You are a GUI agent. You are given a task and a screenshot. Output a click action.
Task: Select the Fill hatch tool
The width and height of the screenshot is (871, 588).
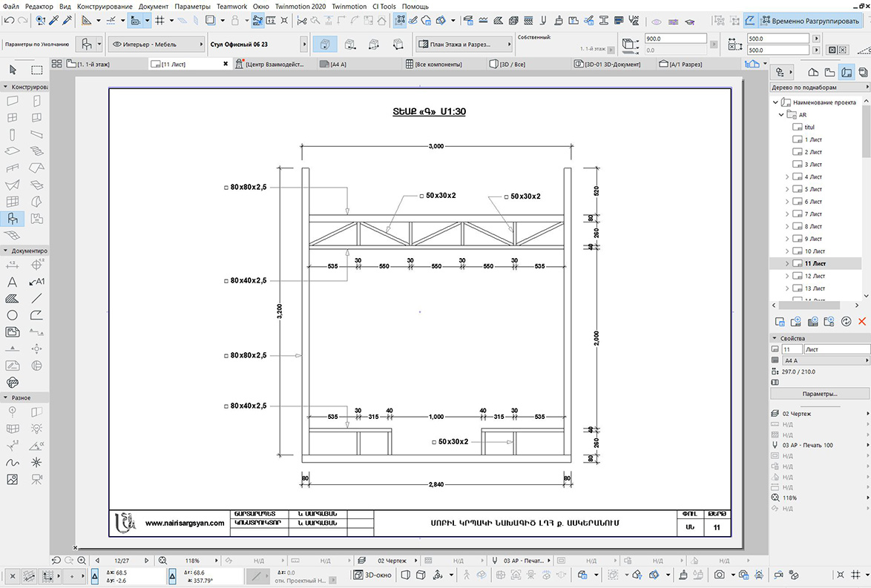click(12, 299)
